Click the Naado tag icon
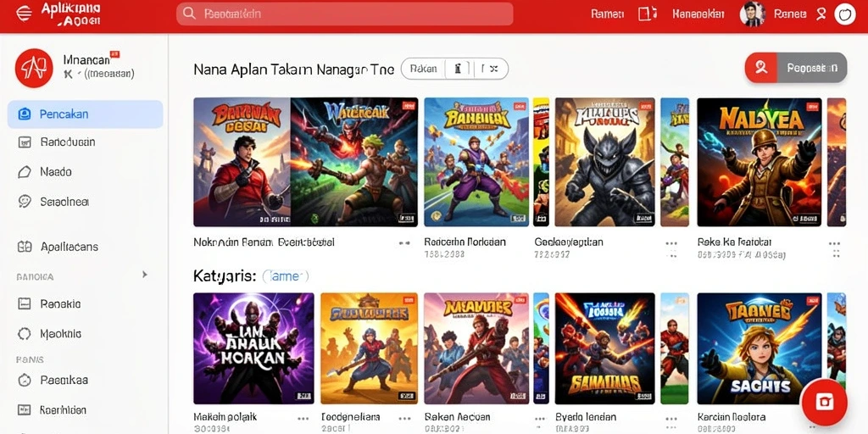868x434 pixels. coord(25,172)
